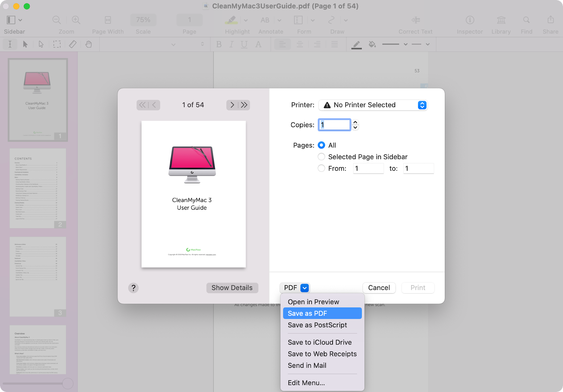This screenshot has height=392, width=563.
Task: Open the PDF options dropdown
Action: tap(295, 287)
